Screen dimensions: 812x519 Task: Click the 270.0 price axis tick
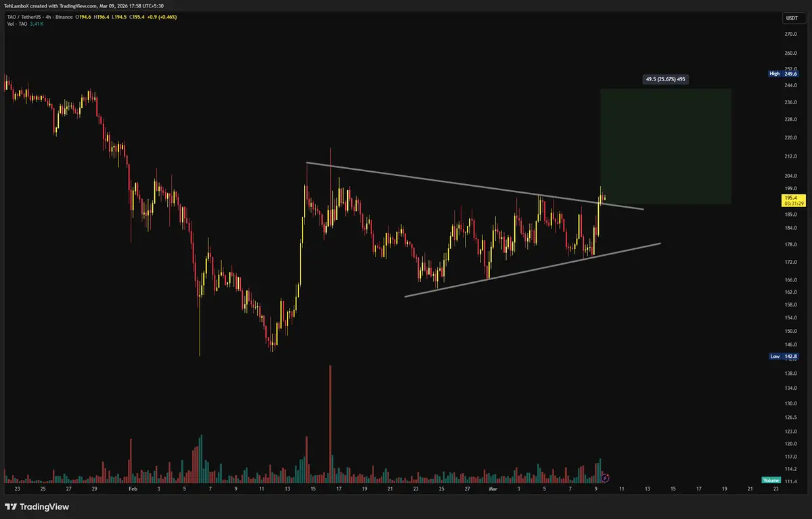pos(790,34)
